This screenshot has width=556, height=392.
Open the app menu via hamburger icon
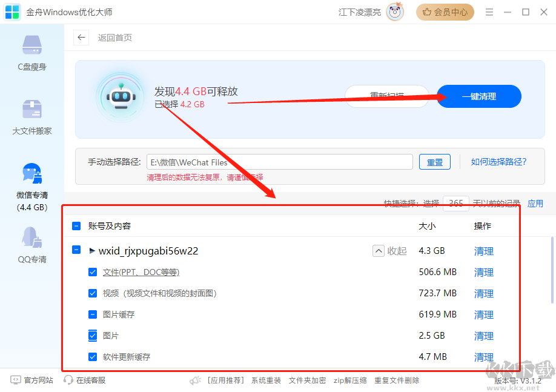(x=489, y=12)
